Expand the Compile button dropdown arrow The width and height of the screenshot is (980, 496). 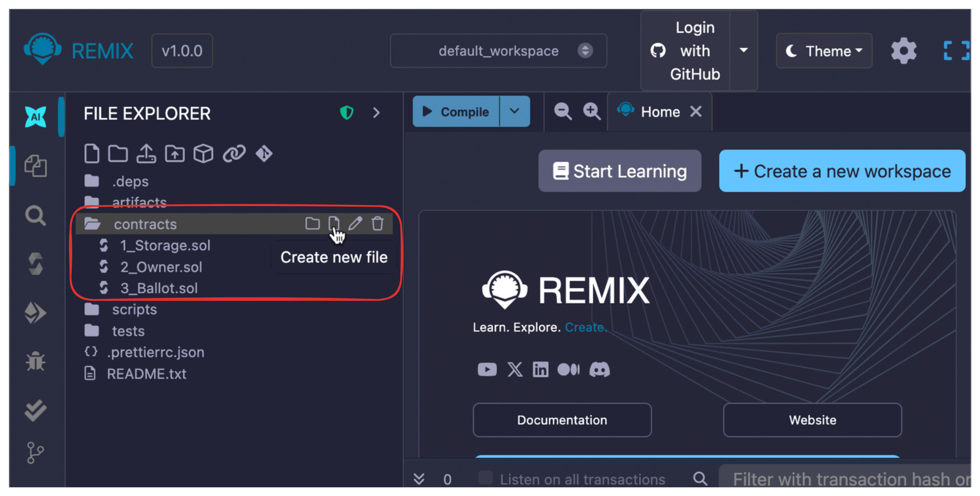pos(514,112)
